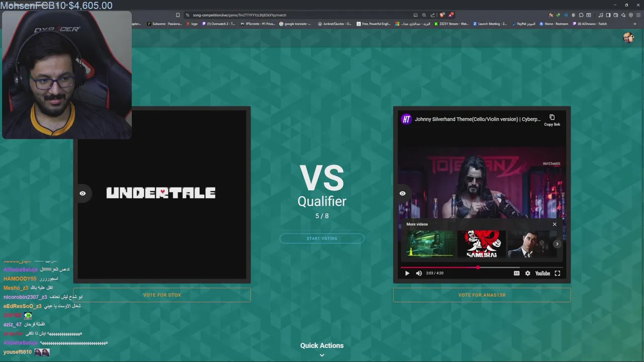The image size is (644, 362).
Task: Click the browser address bar URL
Action: tap(239, 15)
